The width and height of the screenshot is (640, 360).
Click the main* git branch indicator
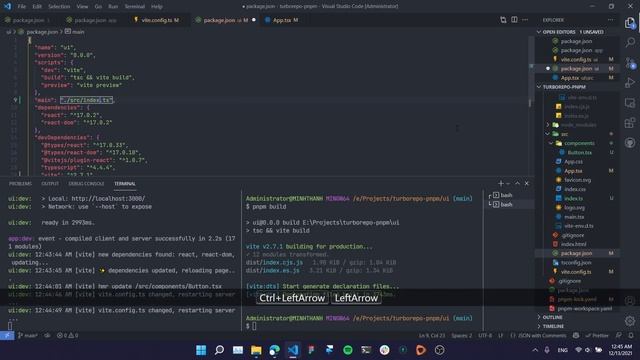(27, 336)
